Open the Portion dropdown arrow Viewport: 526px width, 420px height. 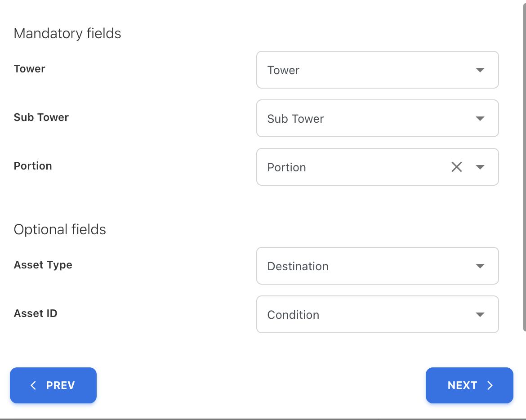(x=480, y=167)
